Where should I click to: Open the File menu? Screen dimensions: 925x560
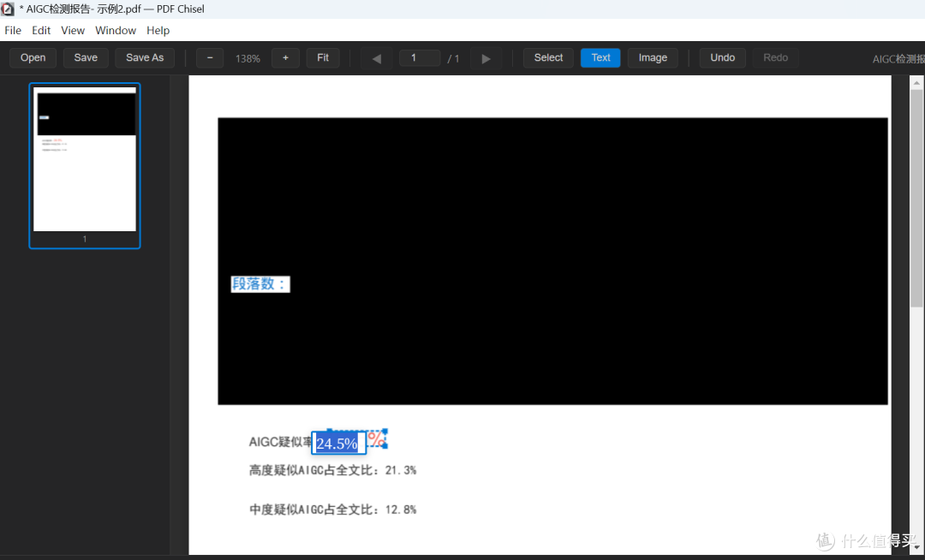click(x=13, y=31)
